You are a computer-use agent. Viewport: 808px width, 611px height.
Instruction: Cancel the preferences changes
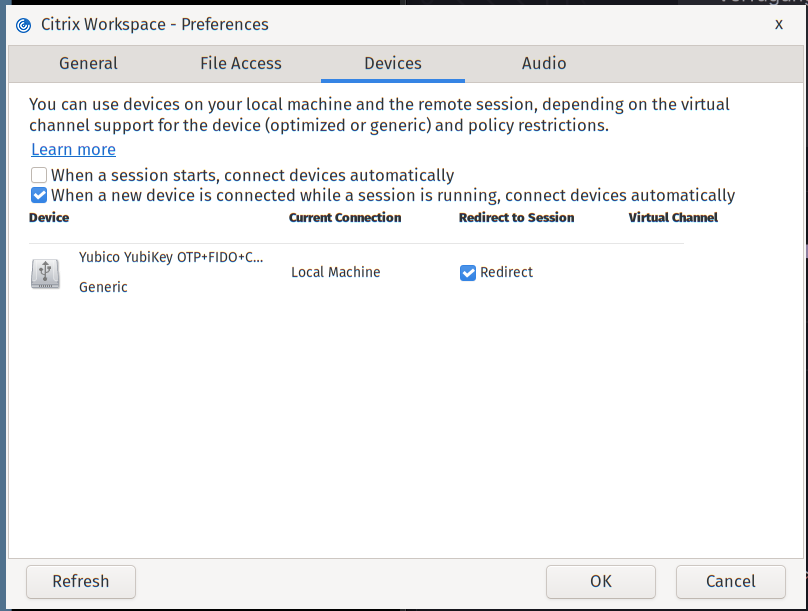(731, 582)
